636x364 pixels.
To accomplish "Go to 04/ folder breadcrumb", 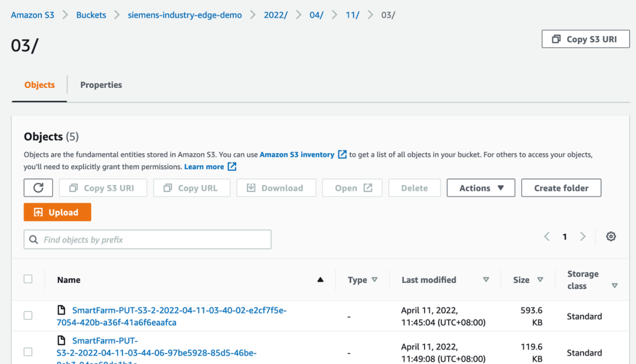I will 316,15.
